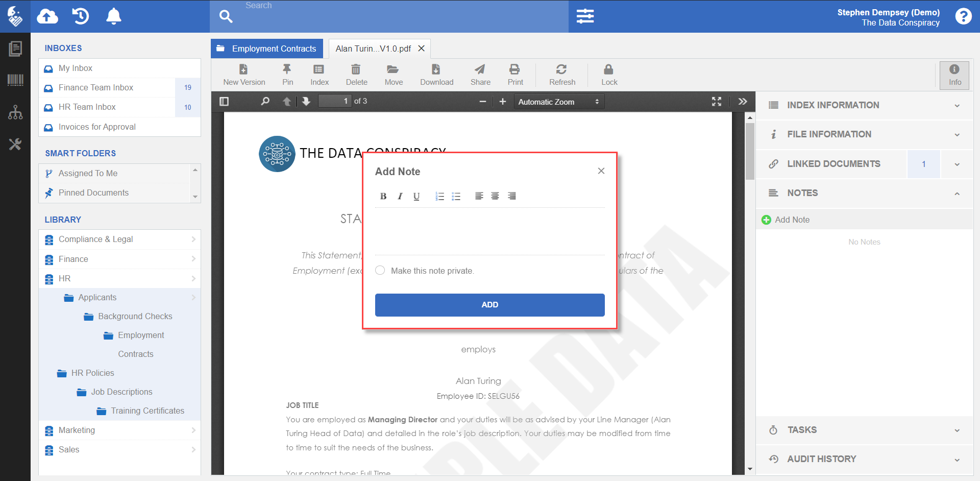Click the search magnifier icon

(226, 16)
